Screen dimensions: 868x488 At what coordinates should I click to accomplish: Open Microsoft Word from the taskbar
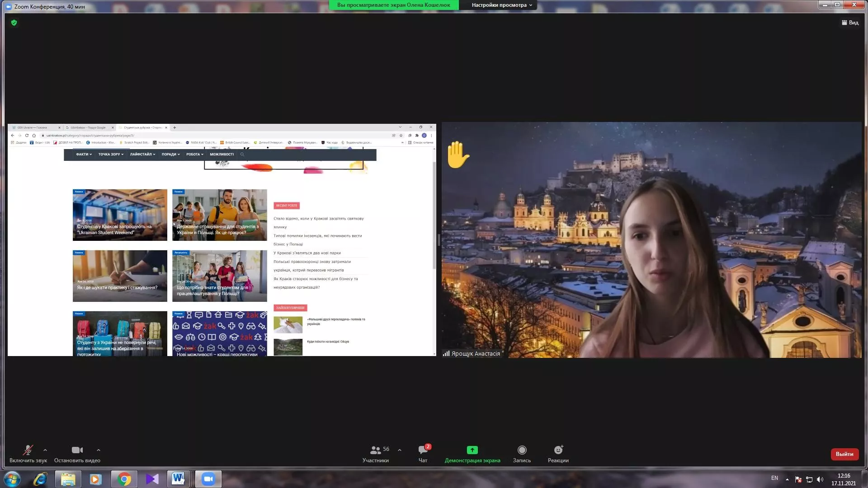178,479
